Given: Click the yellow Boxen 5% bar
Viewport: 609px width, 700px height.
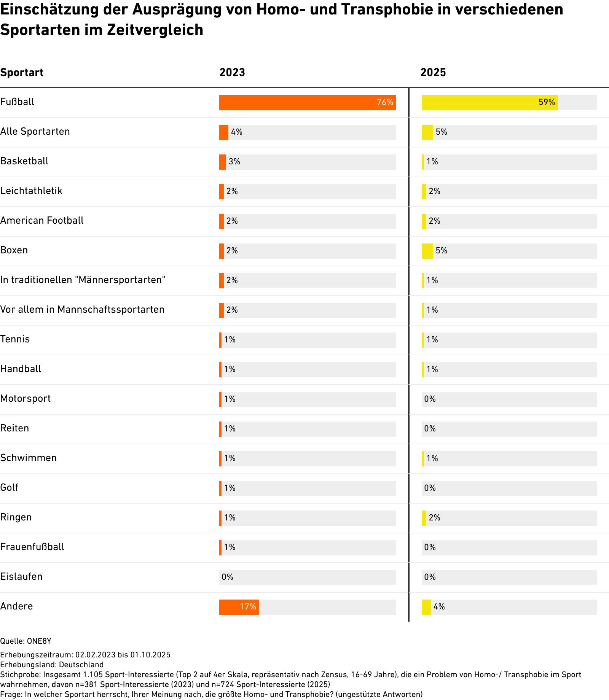Looking at the screenshot, I should (x=427, y=251).
